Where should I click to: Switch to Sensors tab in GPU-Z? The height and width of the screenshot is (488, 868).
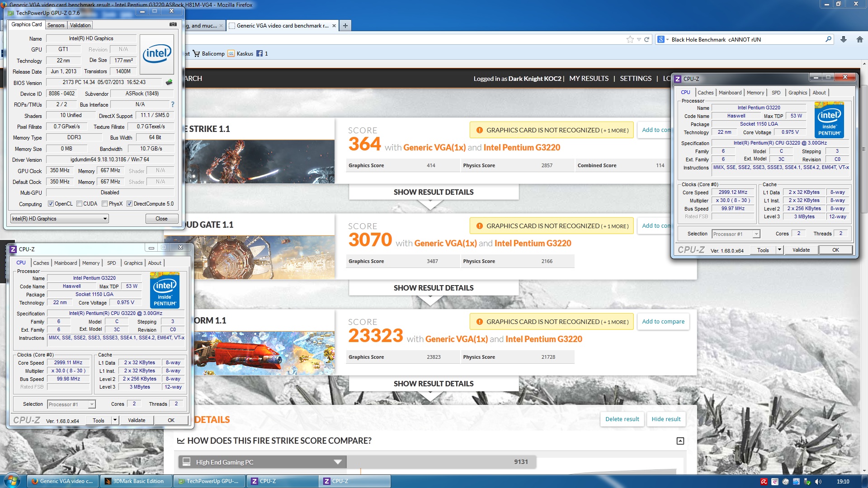click(x=56, y=25)
